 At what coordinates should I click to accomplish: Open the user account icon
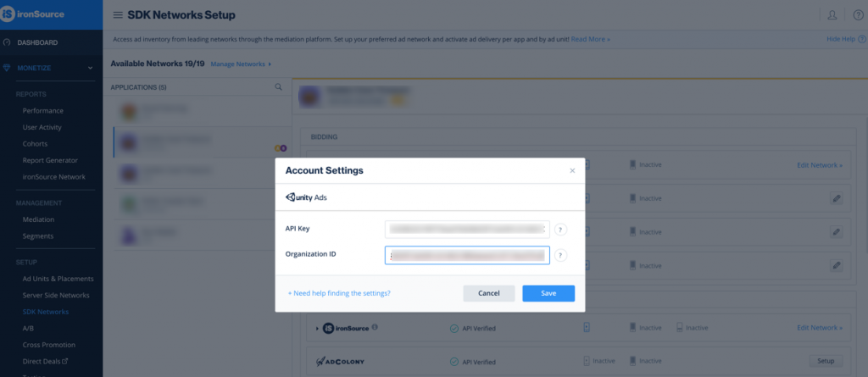point(832,15)
